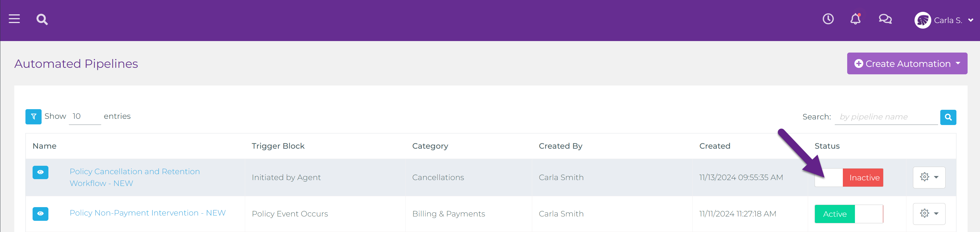Open the clock history icon
The image size is (980, 232).
coord(828,19)
